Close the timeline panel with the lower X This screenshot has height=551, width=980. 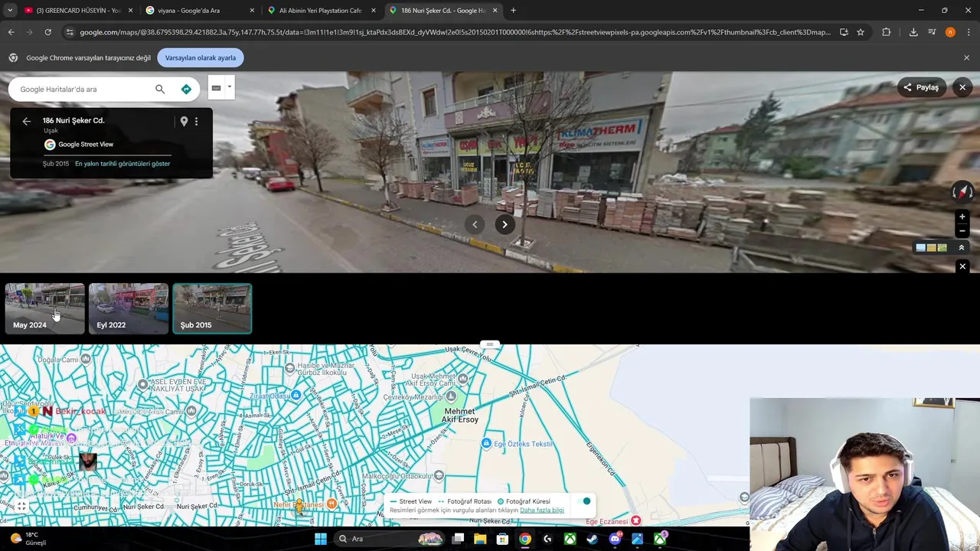click(962, 266)
